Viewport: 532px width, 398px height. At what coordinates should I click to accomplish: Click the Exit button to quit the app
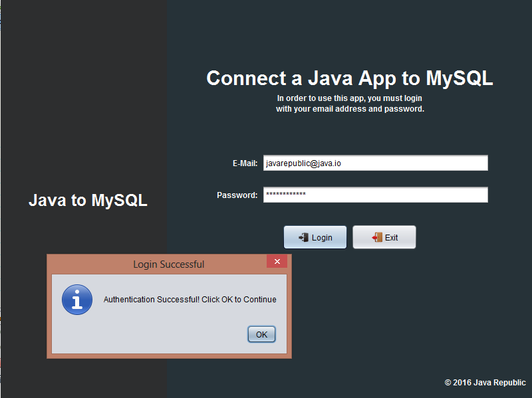[384, 237]
